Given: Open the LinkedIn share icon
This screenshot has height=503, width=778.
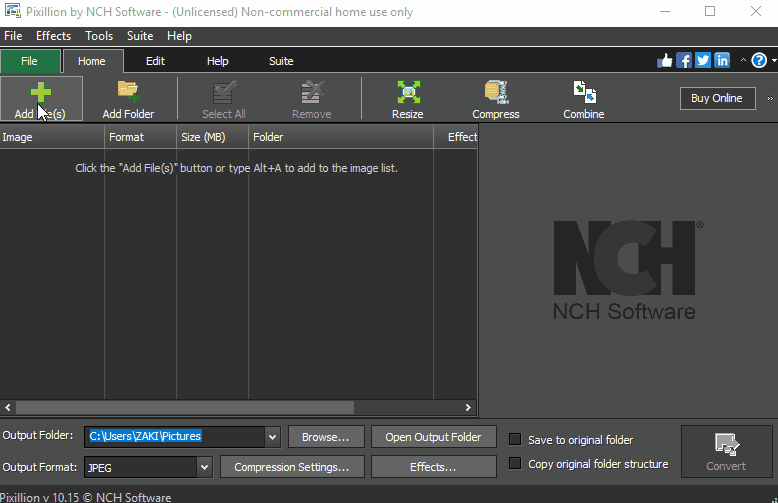Looking at the screenshot, I should [x=722, y=61].
